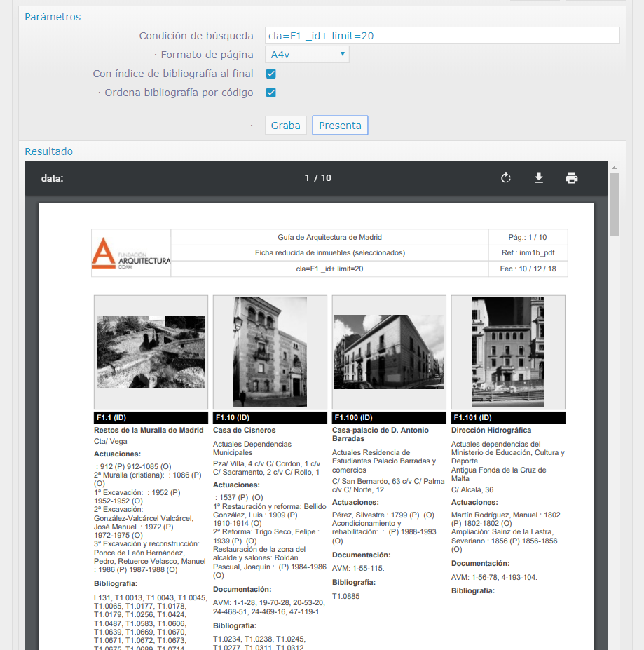Rotate the PDF document clockwise

pos(506,178)
